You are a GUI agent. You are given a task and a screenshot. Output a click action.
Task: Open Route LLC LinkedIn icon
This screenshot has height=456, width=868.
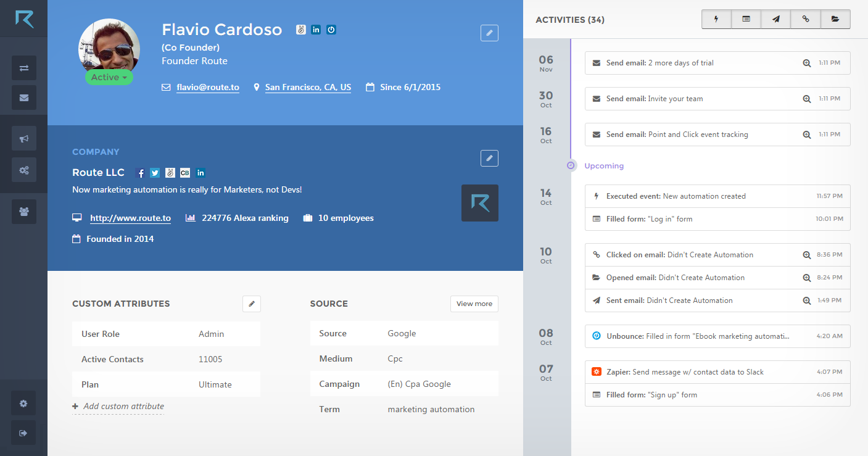pos(200,173)
